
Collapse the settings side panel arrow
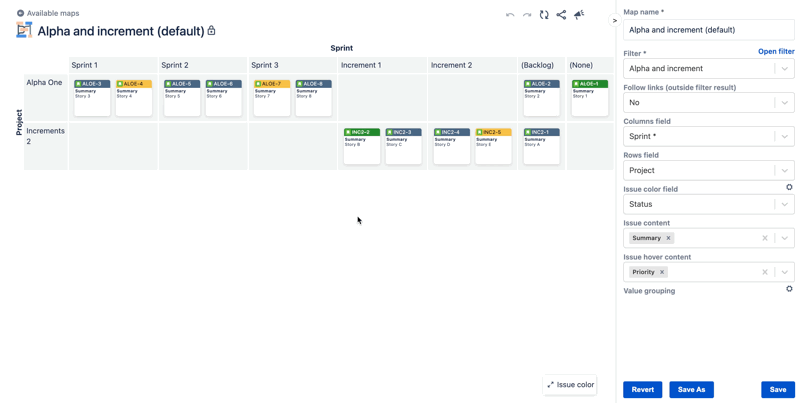coord(615,21)
